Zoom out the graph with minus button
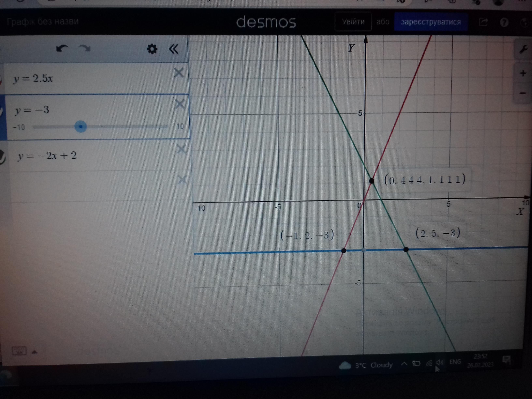The width and height of the screenshot is (532, 399). click(523, 93)
